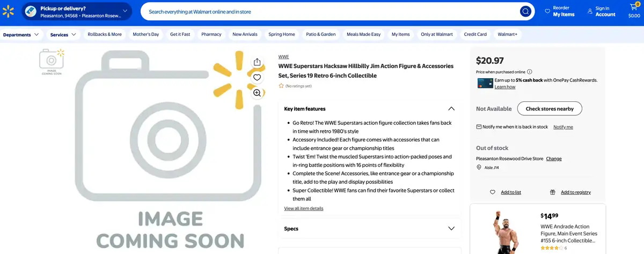Click price info icon
This screenshot has height=254, width=644.
[530, 72]
